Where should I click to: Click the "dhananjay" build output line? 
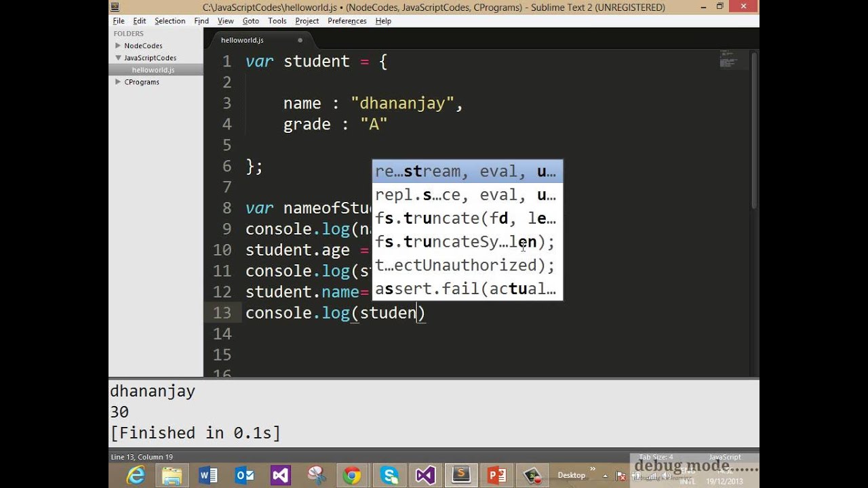(153, 392)
